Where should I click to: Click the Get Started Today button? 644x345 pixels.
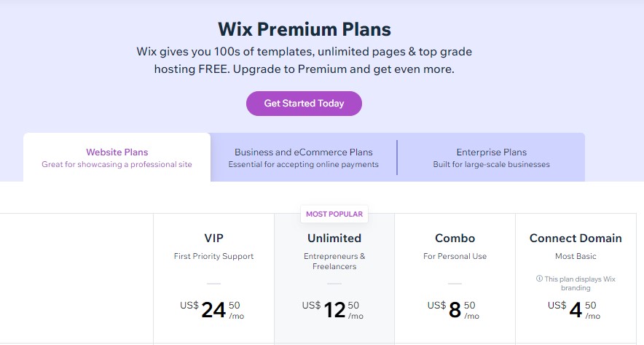[x=304, y=104]
